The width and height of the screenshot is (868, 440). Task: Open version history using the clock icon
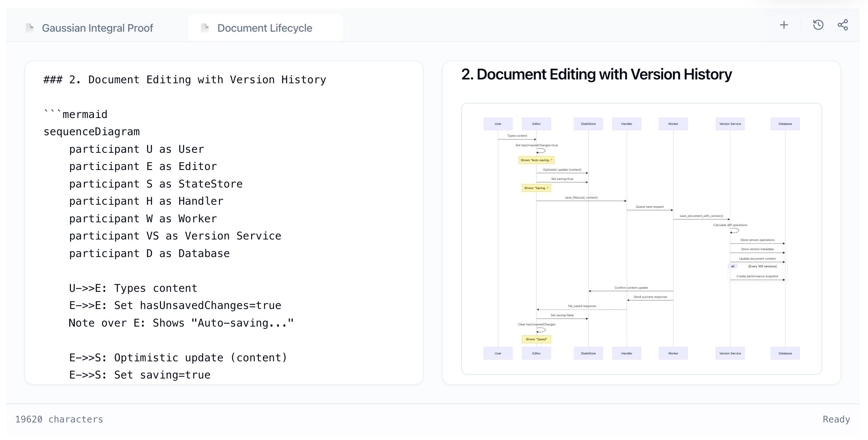(x=818, y=24)
